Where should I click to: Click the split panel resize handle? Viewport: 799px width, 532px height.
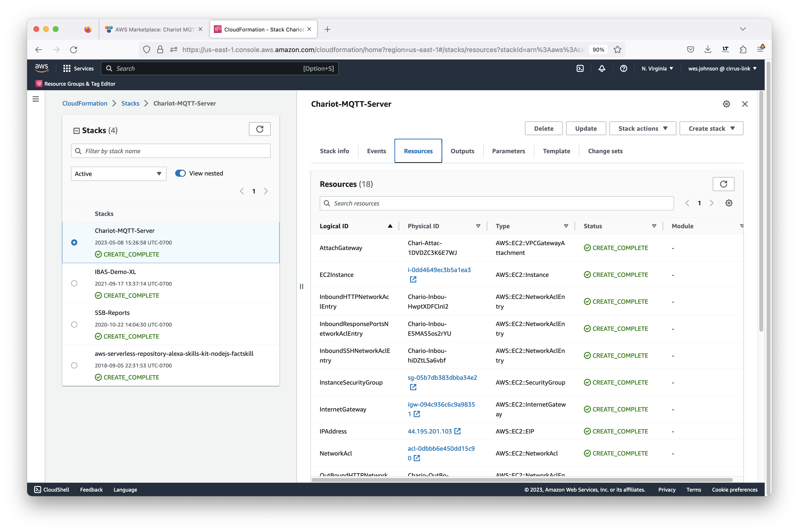tap(301, 286)
